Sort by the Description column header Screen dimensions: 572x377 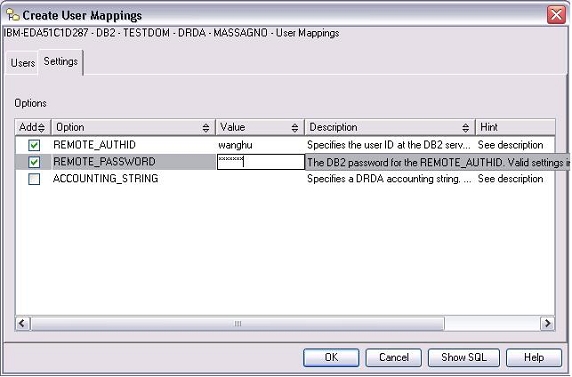coord(390,127)
